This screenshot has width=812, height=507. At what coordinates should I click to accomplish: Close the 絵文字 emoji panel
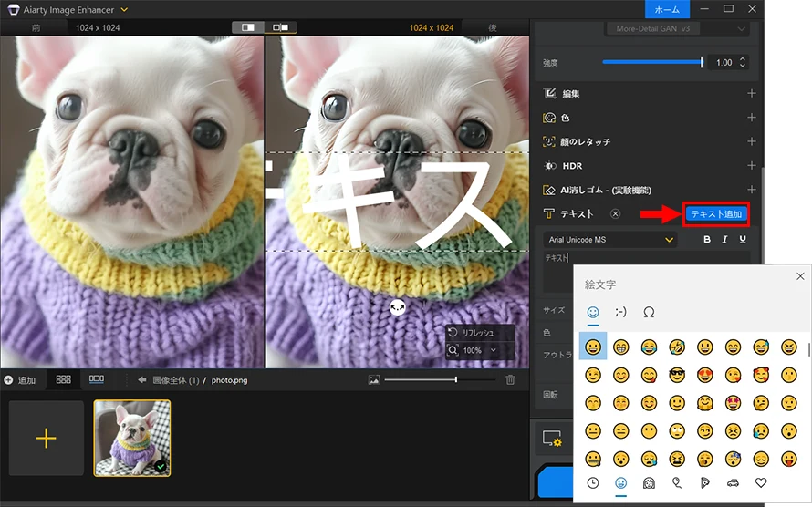800,276
